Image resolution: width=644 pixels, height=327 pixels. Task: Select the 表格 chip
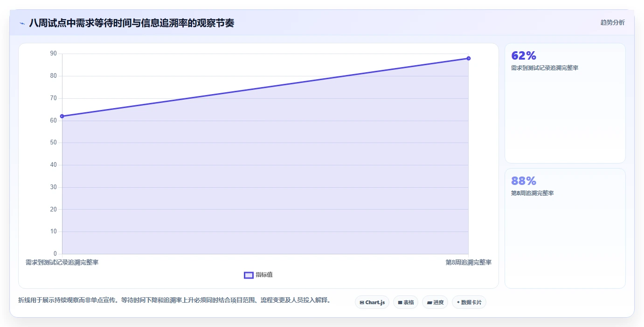(x=406, y=302)
